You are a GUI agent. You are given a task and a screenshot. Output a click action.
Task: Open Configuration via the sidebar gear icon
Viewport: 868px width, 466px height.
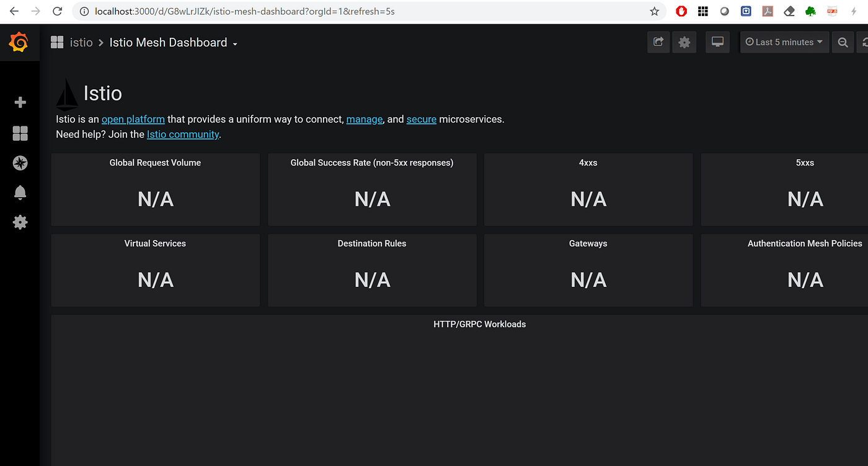pos(20,222)
